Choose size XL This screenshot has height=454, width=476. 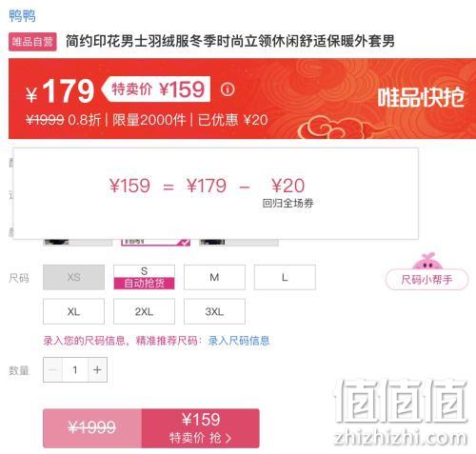coord(73,311)
